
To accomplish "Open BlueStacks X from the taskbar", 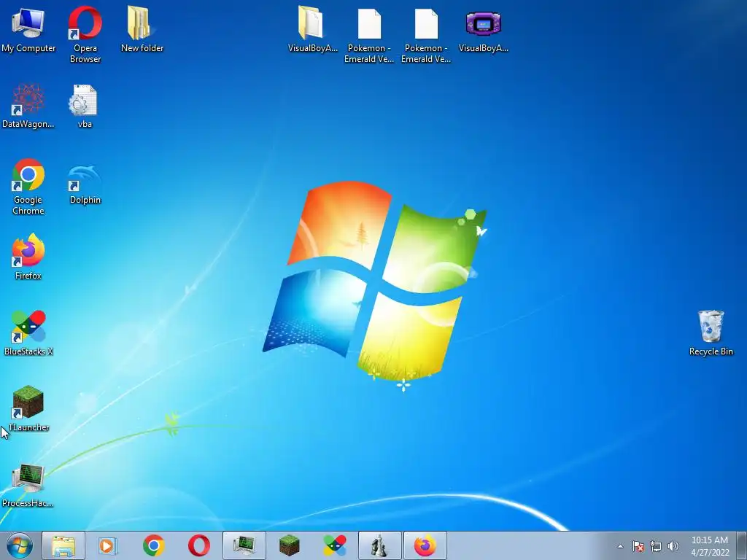I will coord(334,545).
